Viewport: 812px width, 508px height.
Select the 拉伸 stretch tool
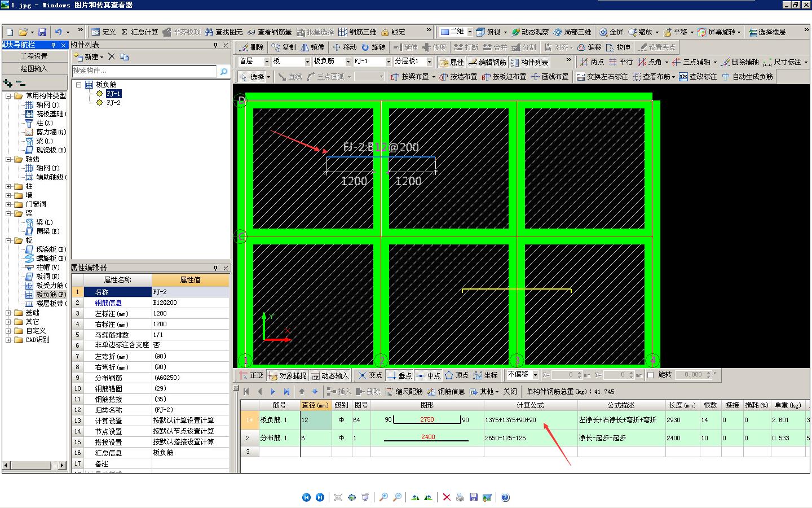(618, 47)
